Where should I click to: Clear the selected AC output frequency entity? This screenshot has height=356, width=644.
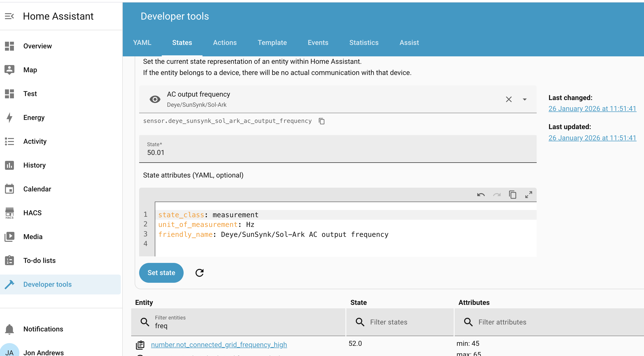pyautogui.click(x=509, y=100)
